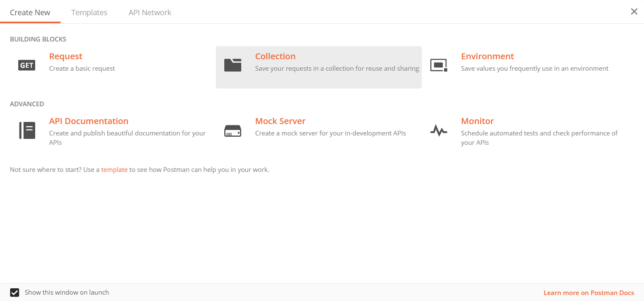Click 'Create a mock server' description
Screen dimensions: 644x301
pyautogui.click(x=331, y=133)
